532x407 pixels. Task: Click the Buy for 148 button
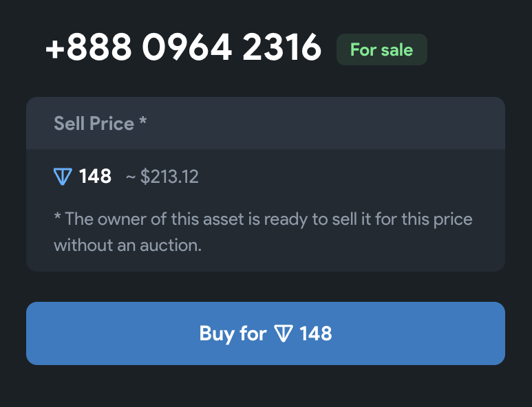click(x=266, y=333)
